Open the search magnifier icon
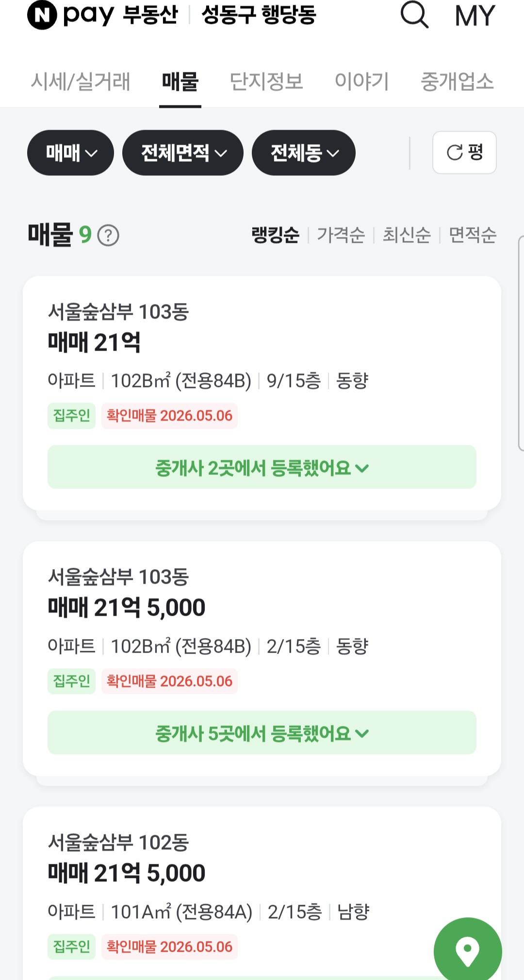524x980 pixels. 415,15
